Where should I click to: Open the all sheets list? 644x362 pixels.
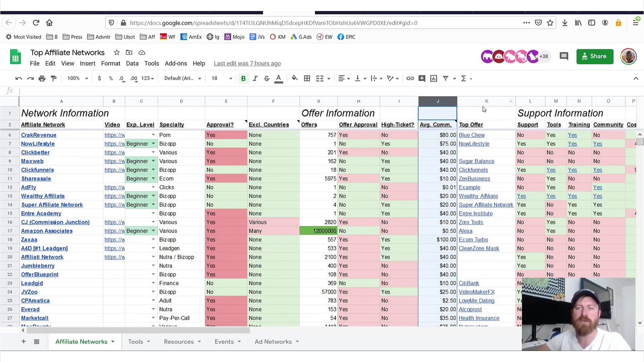(x=36, y=341)
